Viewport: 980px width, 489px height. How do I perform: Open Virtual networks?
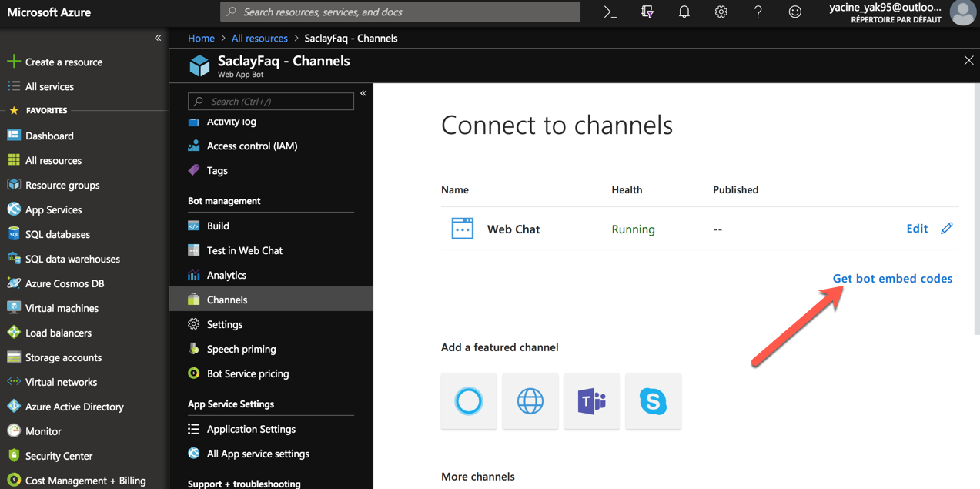tap(52, 382)
